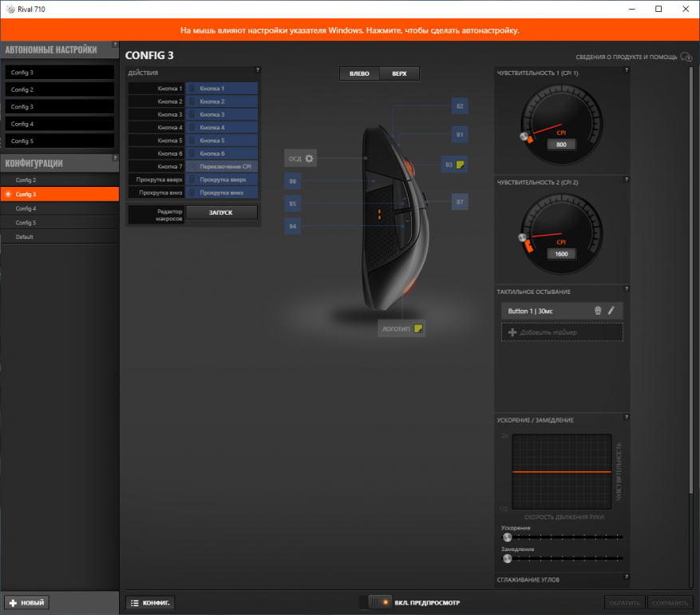Toggle the live preview switch
Viewport: 700px width, 615px height.
tap(375, 602)
